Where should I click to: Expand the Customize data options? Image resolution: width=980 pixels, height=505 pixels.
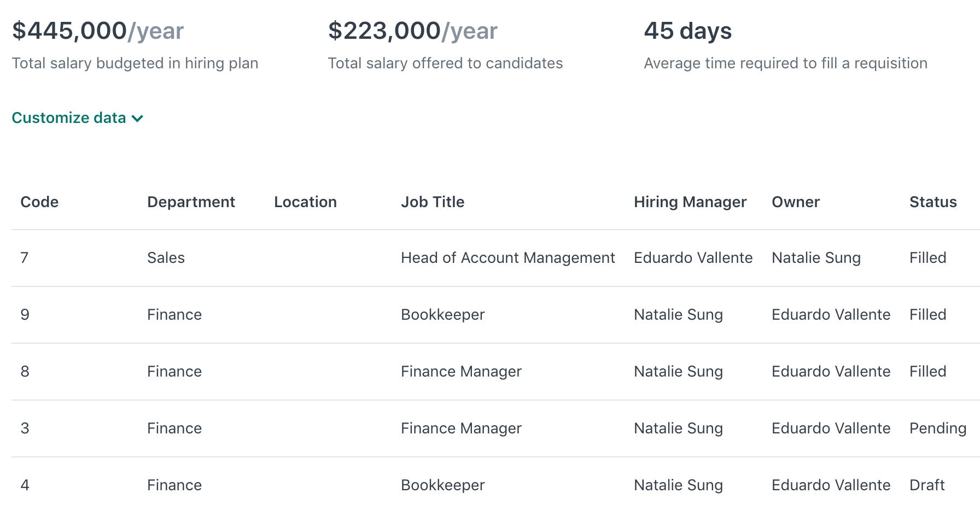point(70,118)
